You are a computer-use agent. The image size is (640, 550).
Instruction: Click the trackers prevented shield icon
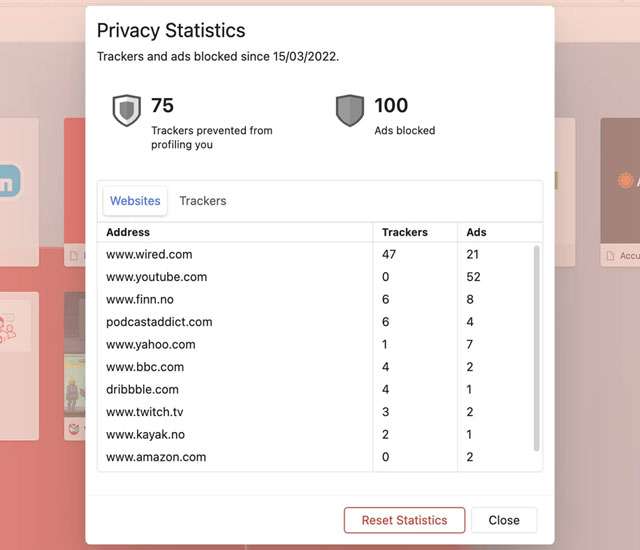click(x=127, y=111)
